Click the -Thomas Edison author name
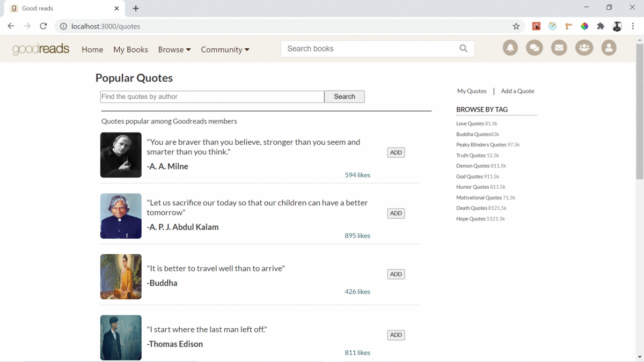The height and width of the screenshot is (362, 644). [175, 344]
